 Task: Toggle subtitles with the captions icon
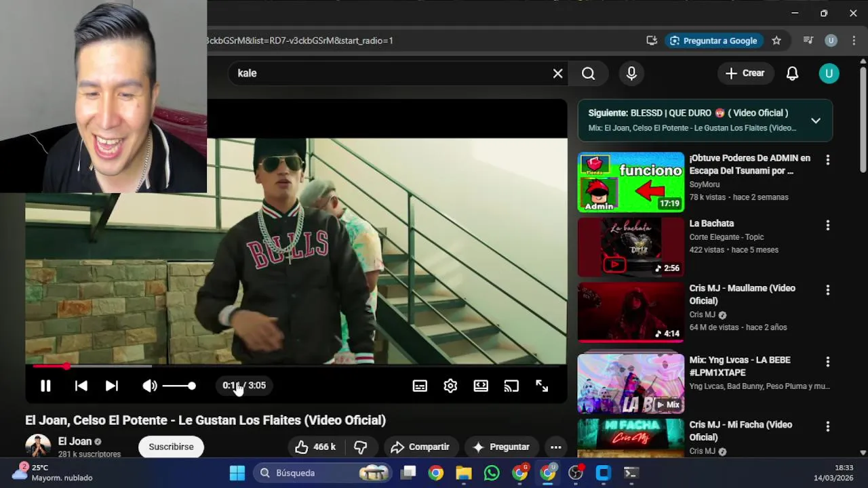(420, 386)
